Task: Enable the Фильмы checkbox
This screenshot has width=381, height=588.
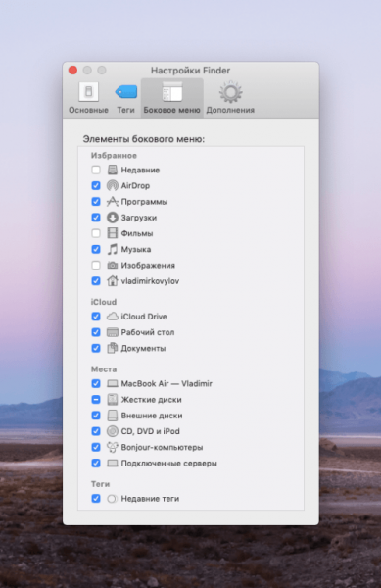Action: point(96,233)
